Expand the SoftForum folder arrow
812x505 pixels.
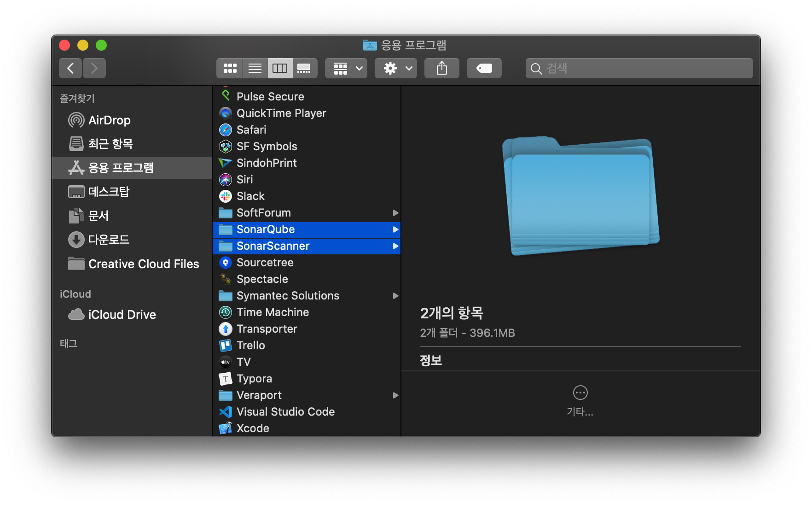[x=395, y=212]
